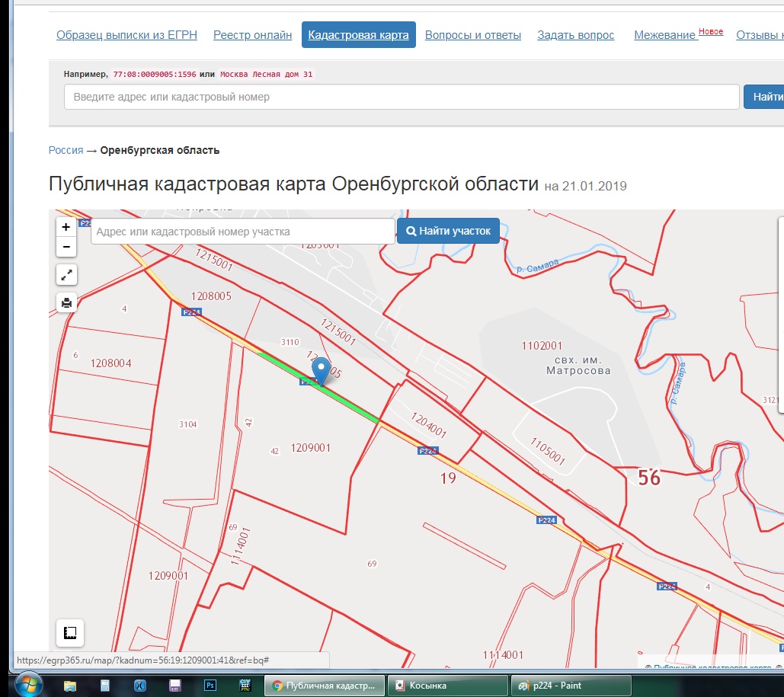Zoom in the map with plus button
Screen dimensions: 784x697
[x=66, y=227]
